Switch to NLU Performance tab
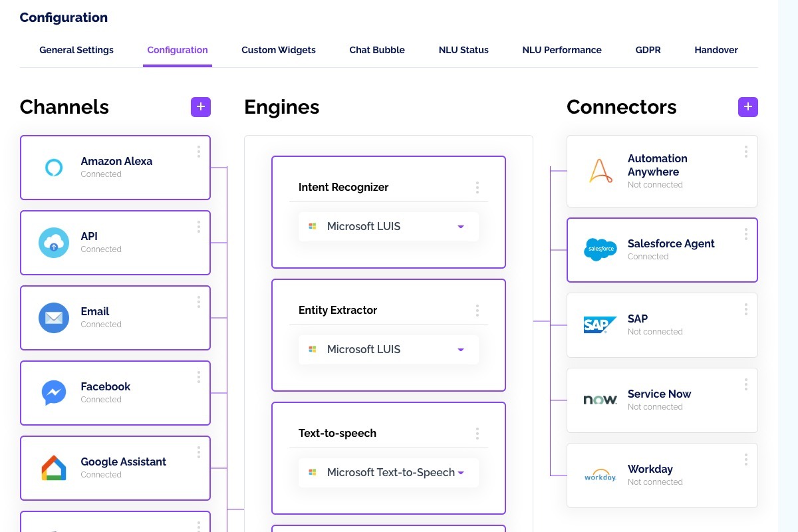Image resolution: width=798 pixels, height=532 pixels. (562, 50)
